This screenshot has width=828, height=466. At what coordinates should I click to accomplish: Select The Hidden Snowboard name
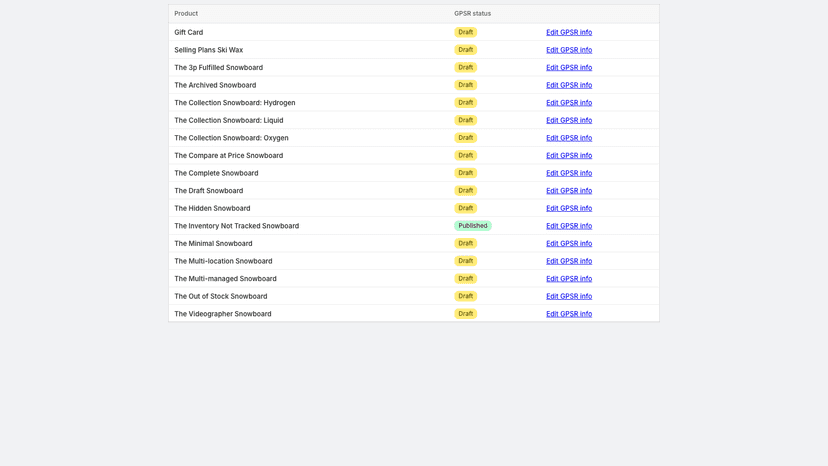click(x=212, y=208)
